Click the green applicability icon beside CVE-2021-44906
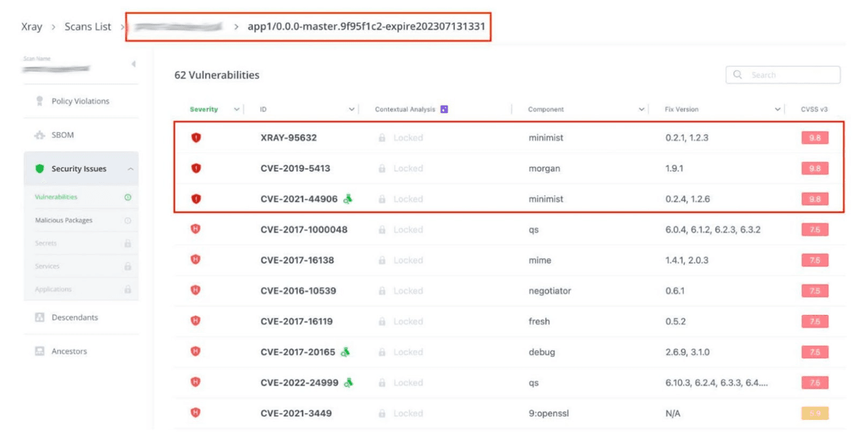Viewport: 868px width, 437px height. click(348, 199)
